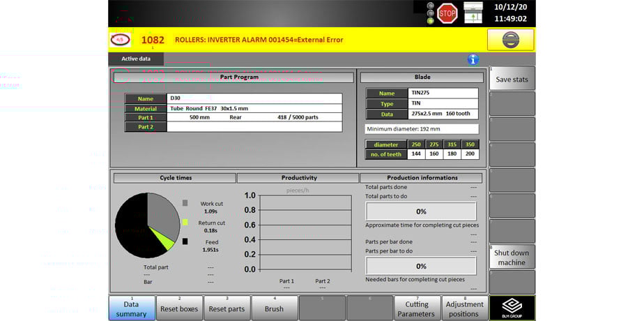Click the green Return cut legend square

(x=185, y=223)
